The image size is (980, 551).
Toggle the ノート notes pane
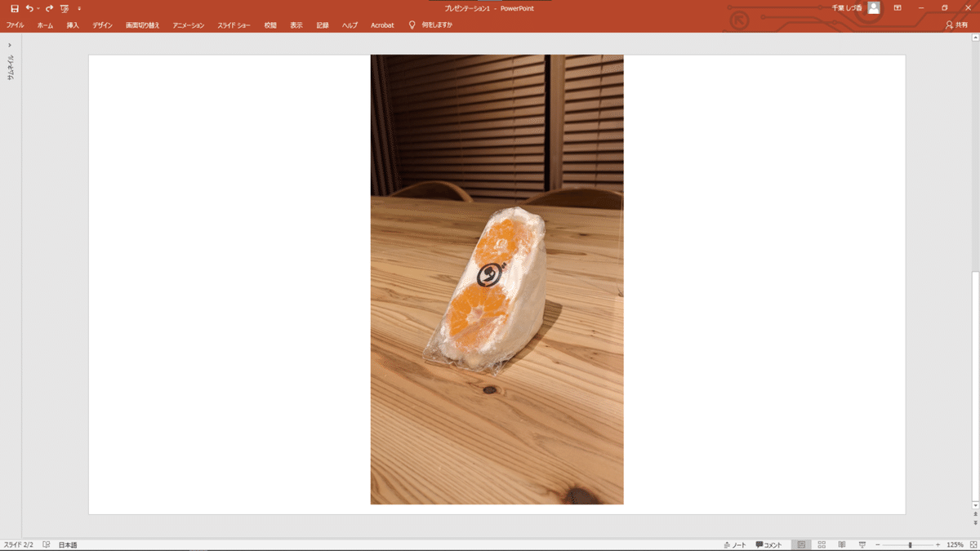point(735,544)
